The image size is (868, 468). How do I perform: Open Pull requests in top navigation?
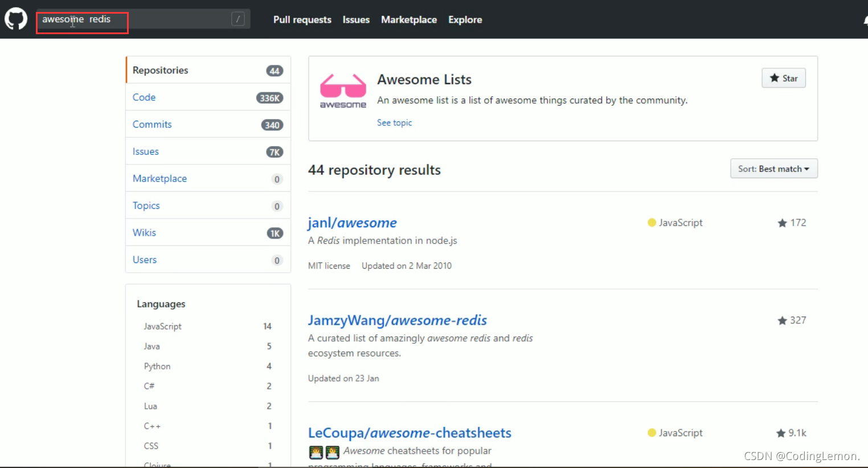(302, 19)
